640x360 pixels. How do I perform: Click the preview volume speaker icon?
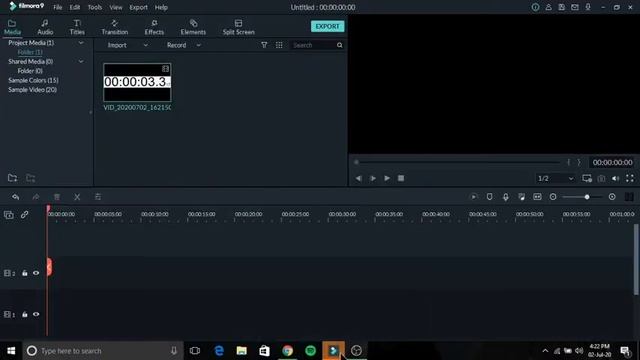(616, 178)
